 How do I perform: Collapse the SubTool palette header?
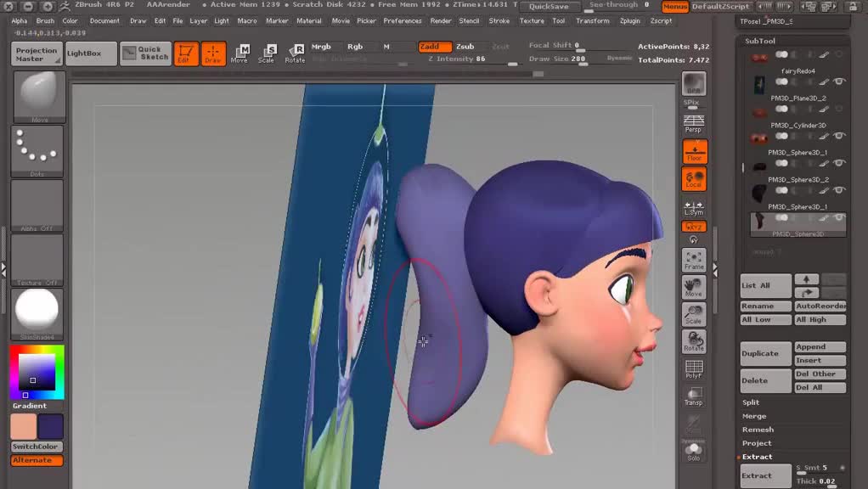pyautogui.click(x=760, y=41)
